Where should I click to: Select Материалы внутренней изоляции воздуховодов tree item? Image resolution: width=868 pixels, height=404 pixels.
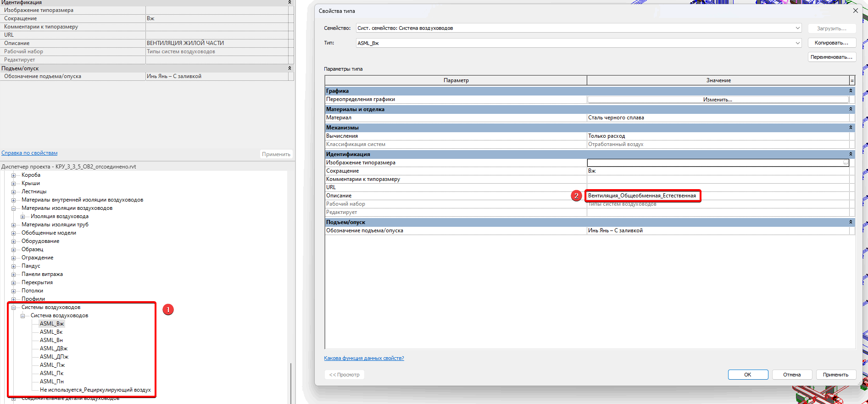[x=82, y=200]
